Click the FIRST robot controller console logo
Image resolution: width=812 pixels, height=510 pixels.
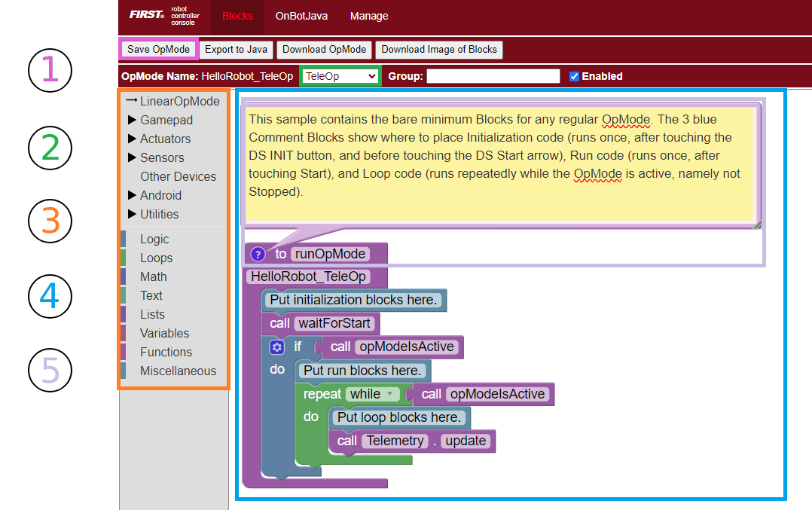point(163,16)
